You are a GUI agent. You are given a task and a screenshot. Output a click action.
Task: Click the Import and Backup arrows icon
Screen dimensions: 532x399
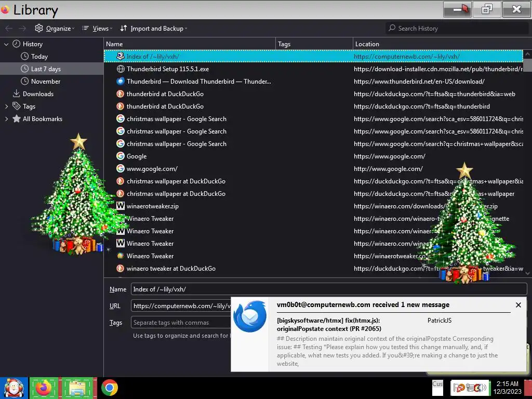(124, 28)
